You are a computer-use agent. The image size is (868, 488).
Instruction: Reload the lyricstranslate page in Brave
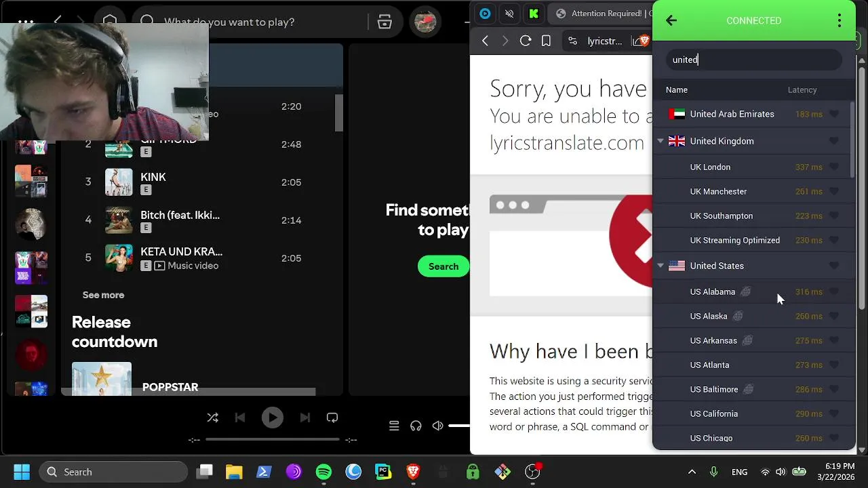[x=526, y=41]
